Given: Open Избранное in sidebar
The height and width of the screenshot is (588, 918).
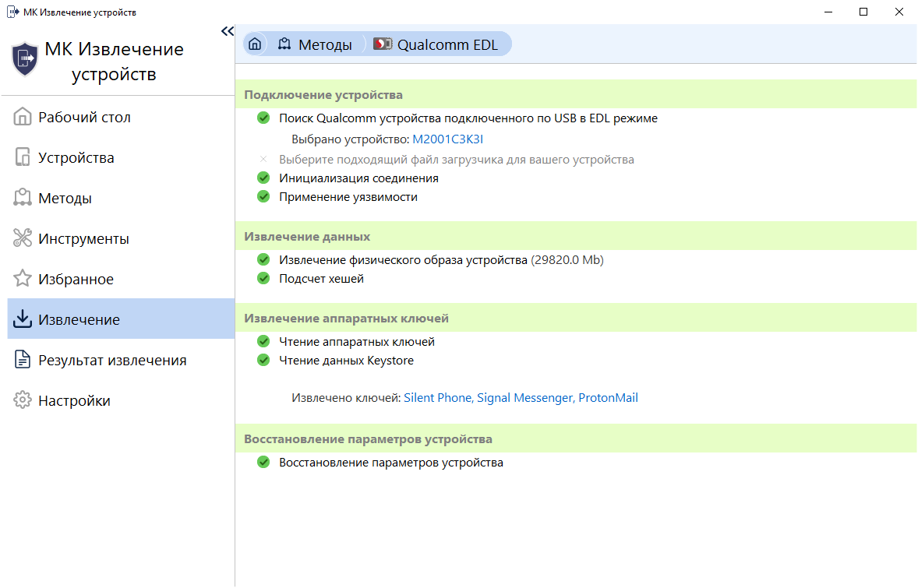Looking at the screenshot, I should [122, 279].
